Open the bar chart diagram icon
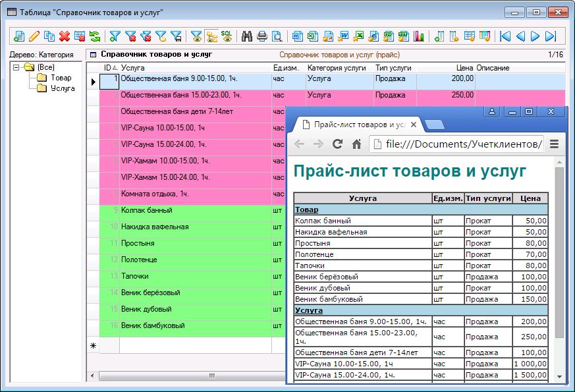 click(418, 36)
